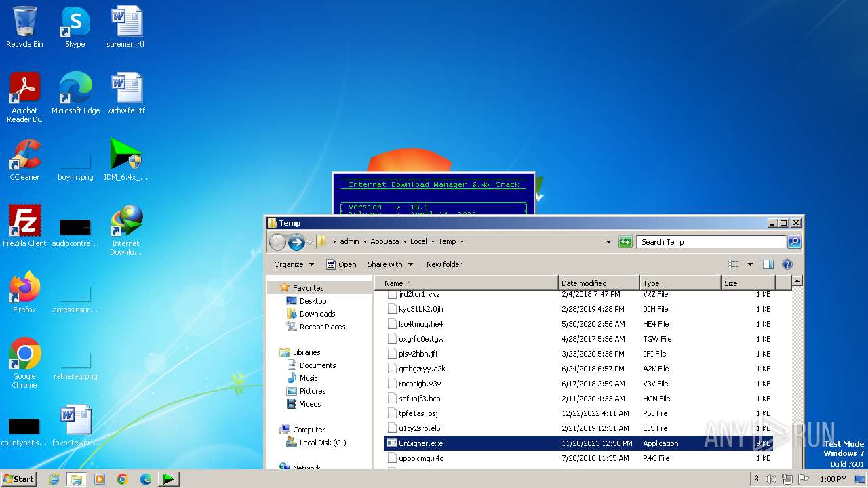Select file jrd2tgr1.vxz
Screen dimensions: 868x488
pyautogui.click(x=419, y=294)
